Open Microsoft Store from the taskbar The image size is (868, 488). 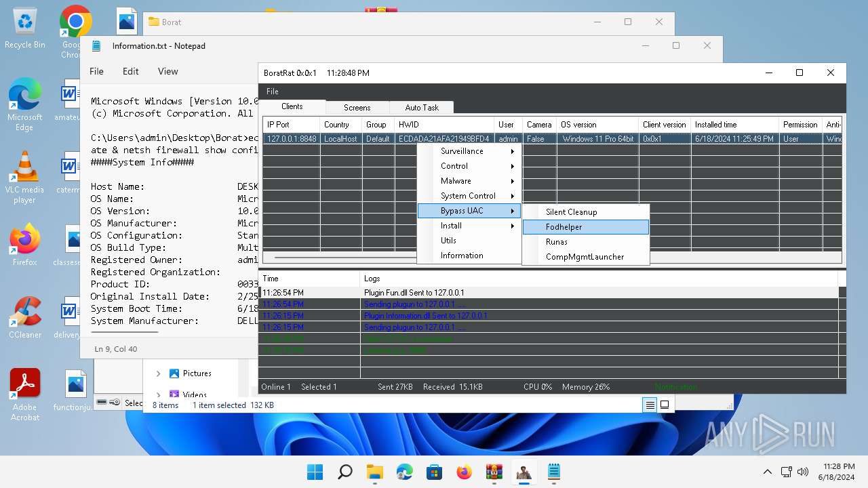435,472
